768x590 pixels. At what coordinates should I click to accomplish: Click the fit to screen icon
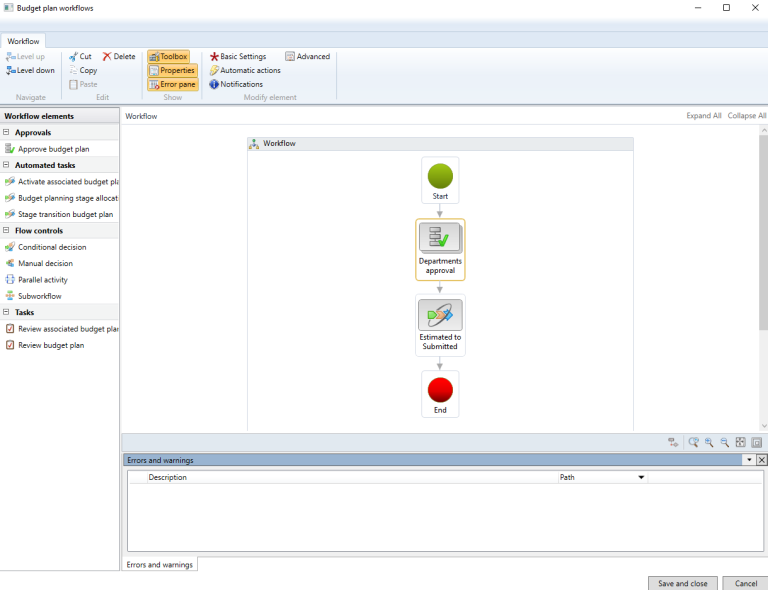[741, 442]
